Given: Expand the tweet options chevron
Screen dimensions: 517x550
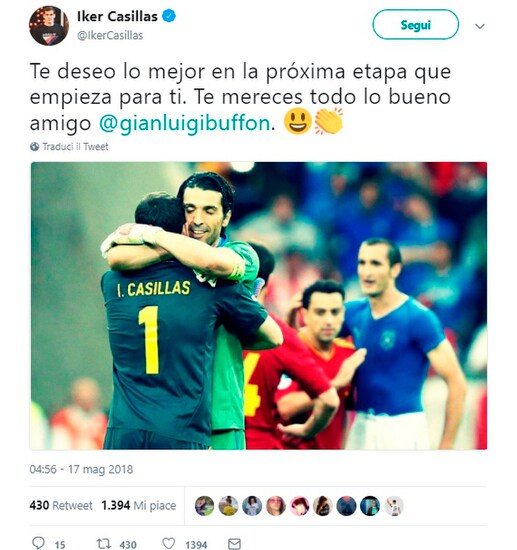Looking at the screenshot, I should [480, 26].
